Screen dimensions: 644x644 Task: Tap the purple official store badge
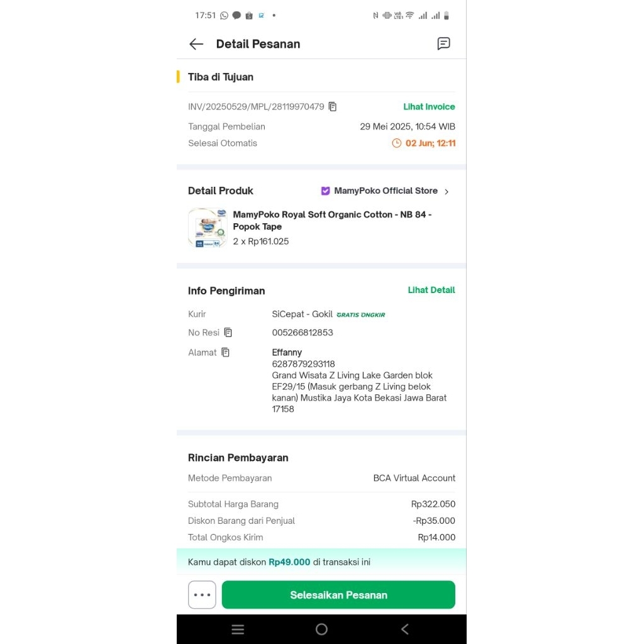point(325,191)
